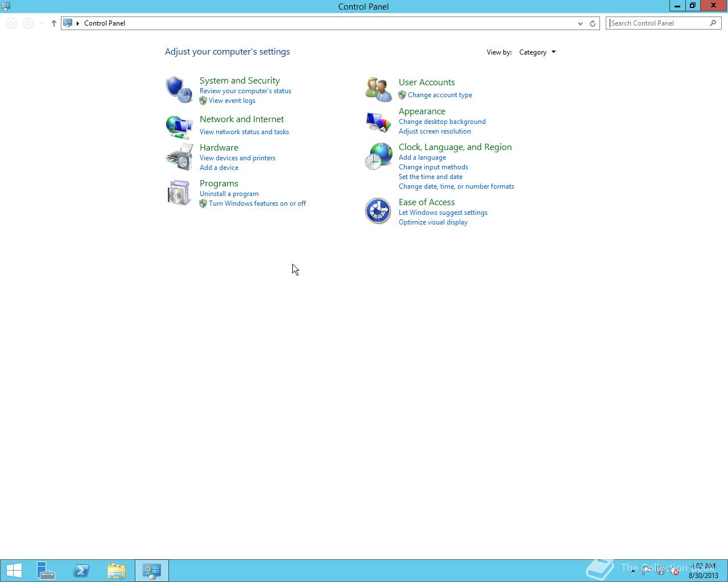
Task: Open the Start button on the taskbar
Action: coord(14,571)
